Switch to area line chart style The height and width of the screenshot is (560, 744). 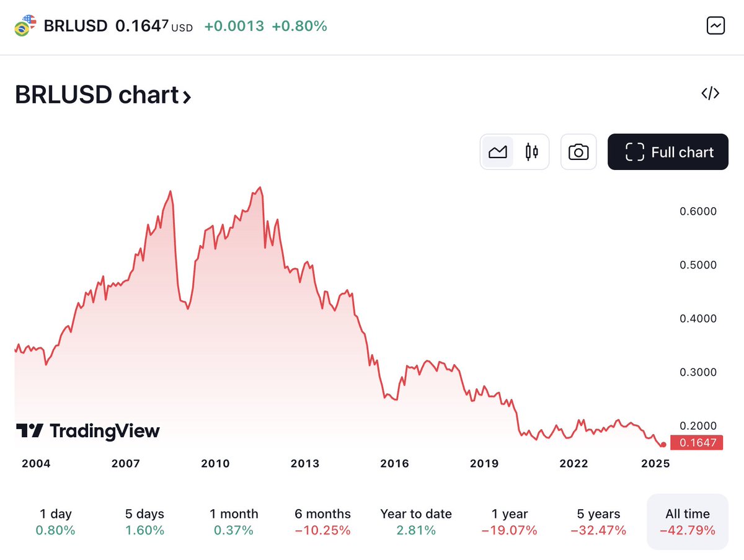click(498, 152)
